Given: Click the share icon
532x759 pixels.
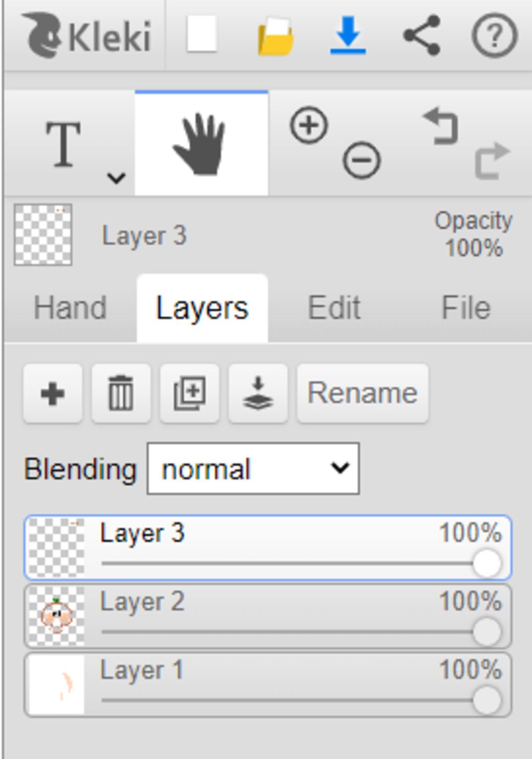Looking at the screenshot, I should (x=422, y=35).
